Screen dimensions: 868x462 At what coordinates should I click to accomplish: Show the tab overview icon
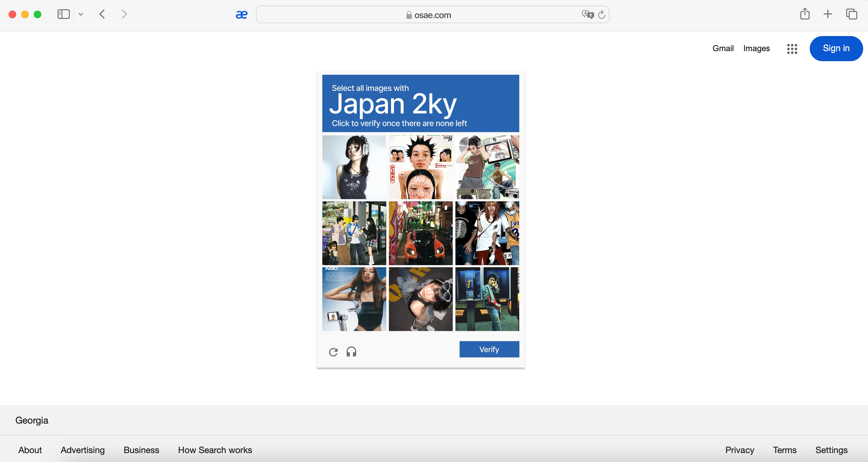pyautogui.click(x=851, y=14)
